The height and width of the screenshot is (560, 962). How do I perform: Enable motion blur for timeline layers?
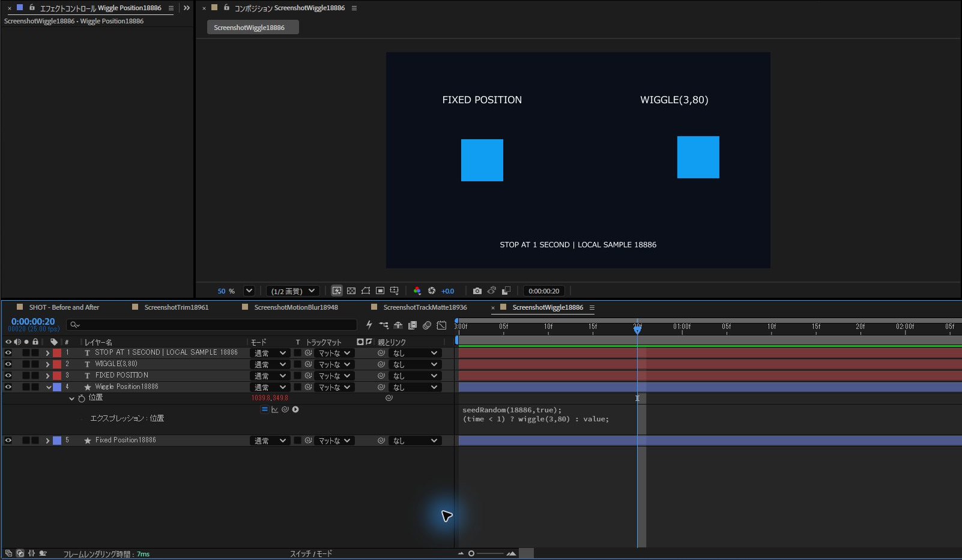pyautogui.click(x=427, y=325)
